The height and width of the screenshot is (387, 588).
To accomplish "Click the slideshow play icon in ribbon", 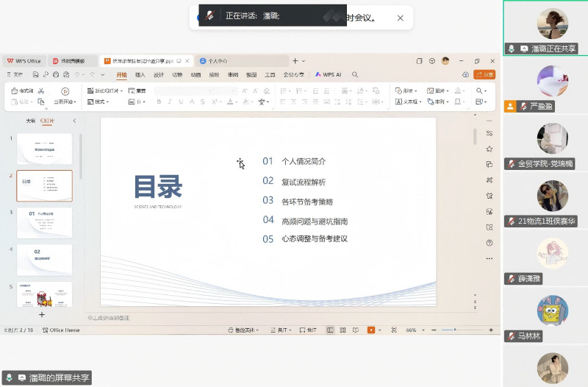I will point(65,91).
